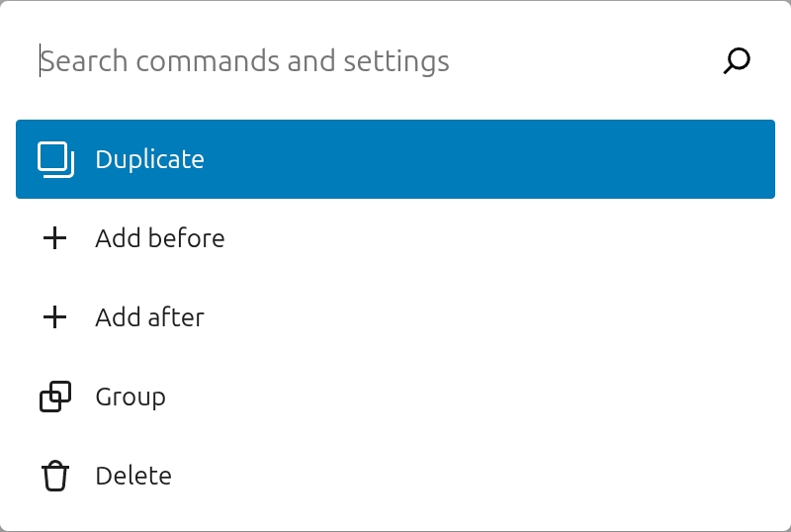The image size is (791, 532).
Task: Choose the Add after command
Action: 395,317
